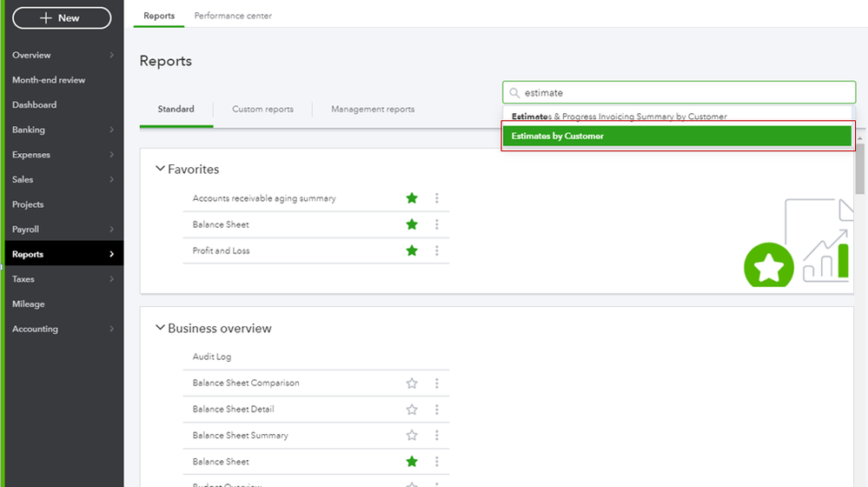Image resolution: width=868 pixels, height=487 pixels.
Task: Switch to Reports top tab
Action: pos(159,16)
